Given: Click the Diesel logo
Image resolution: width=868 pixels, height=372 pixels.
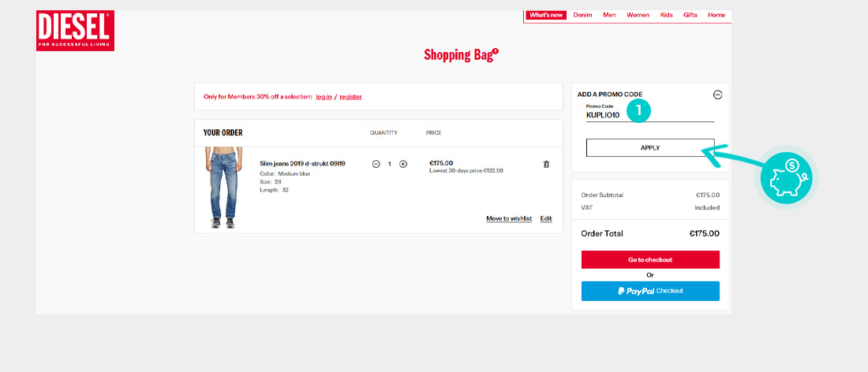Looking at the screenshot, I should pyautogui.click(x=75, y=31).
